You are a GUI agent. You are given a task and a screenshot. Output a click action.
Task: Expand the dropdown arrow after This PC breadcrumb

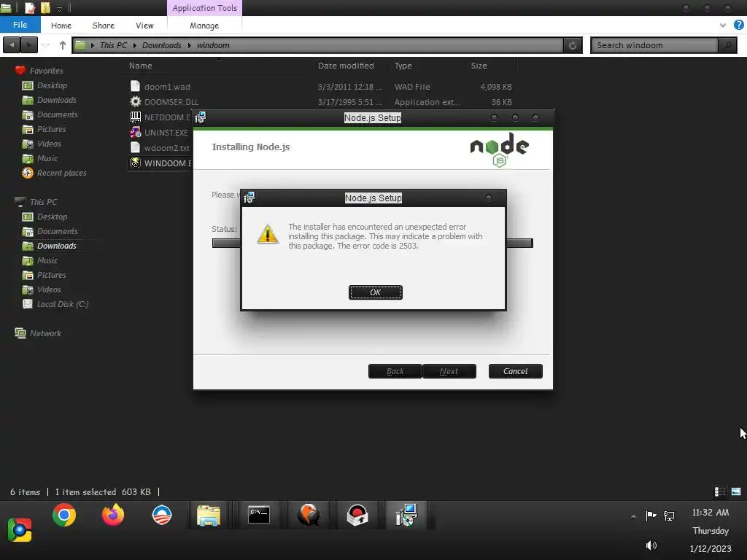click(135, 45)
